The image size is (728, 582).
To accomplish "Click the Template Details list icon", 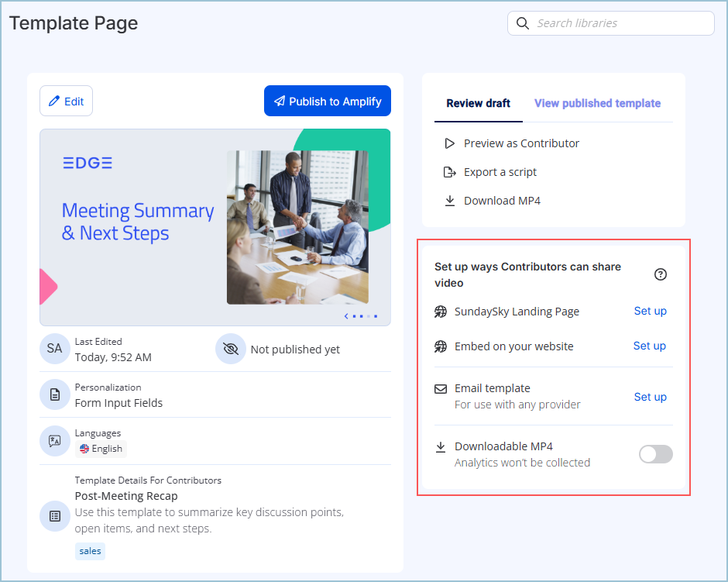I will tap(55, 515).
